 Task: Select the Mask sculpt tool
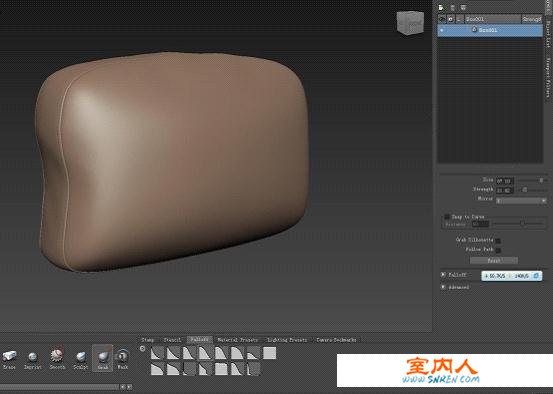click(122, 358)
